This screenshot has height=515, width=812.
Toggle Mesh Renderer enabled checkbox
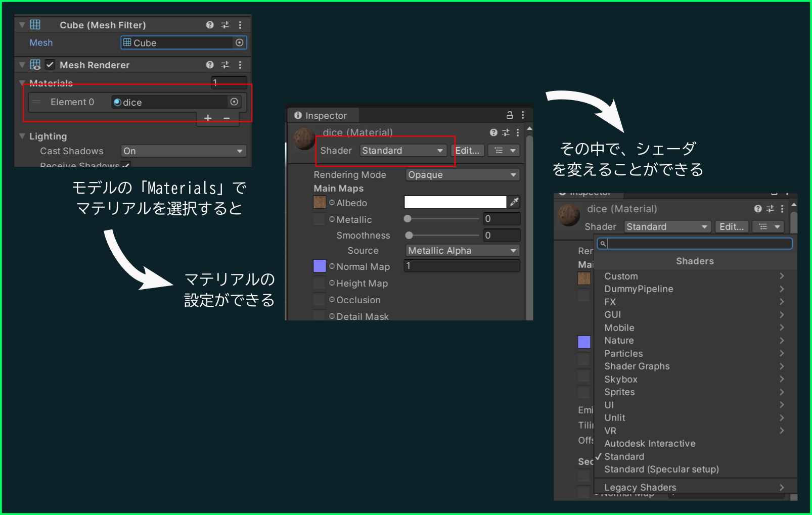(x=50, y=65)
